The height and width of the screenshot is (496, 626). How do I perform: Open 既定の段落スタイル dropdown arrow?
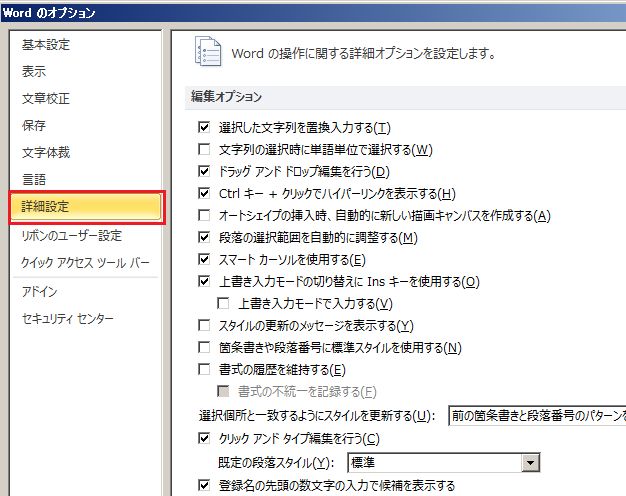pos(530,463)
